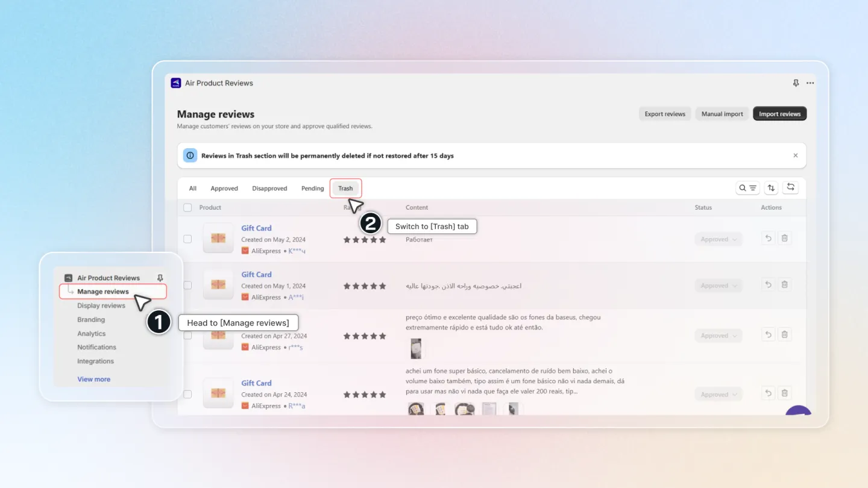The height and width of the screenshot is (488, 868).
Task: Click the sort reviews arrows icon
Action: (x=771, y=188)
